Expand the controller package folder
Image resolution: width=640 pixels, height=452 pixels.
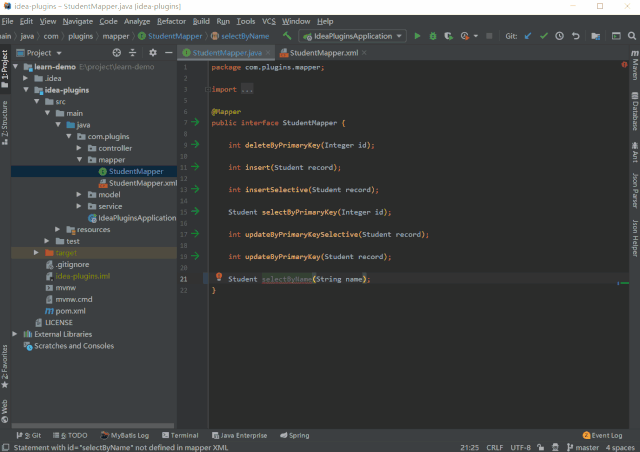[x=79, y=148]
